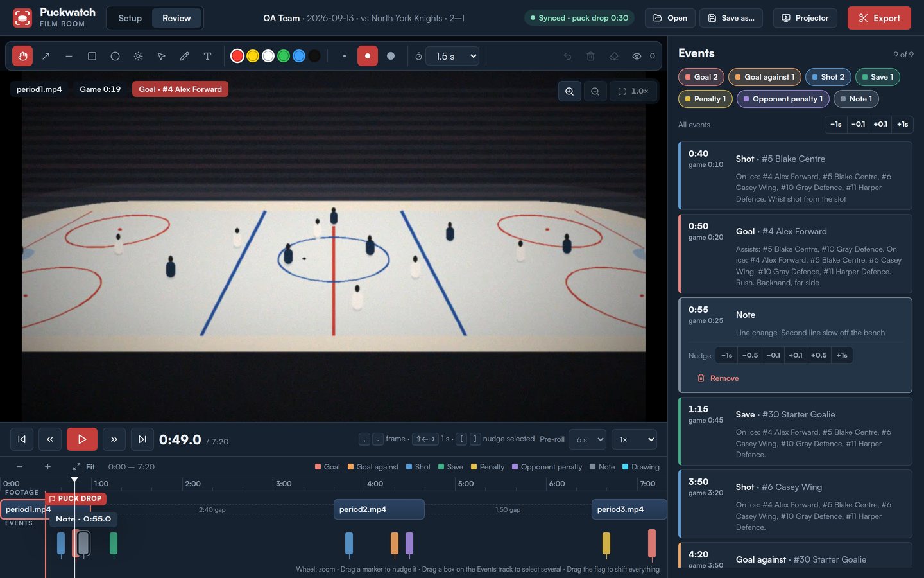Screen dimensions: 924x578
Task: Undo the last drawing action
Action: click(x=567, y=57)
